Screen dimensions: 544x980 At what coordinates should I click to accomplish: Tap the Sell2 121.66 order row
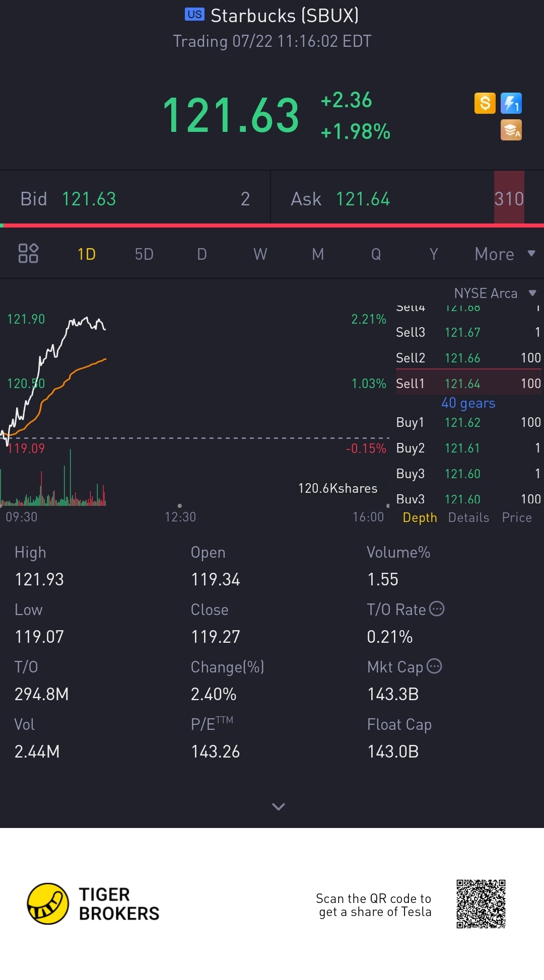[468, 358]
